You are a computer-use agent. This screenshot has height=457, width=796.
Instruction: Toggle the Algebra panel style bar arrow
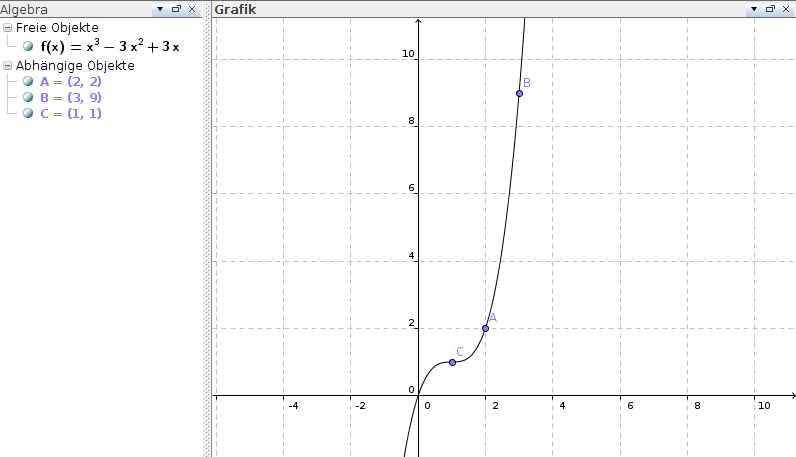tap(160, 9)
